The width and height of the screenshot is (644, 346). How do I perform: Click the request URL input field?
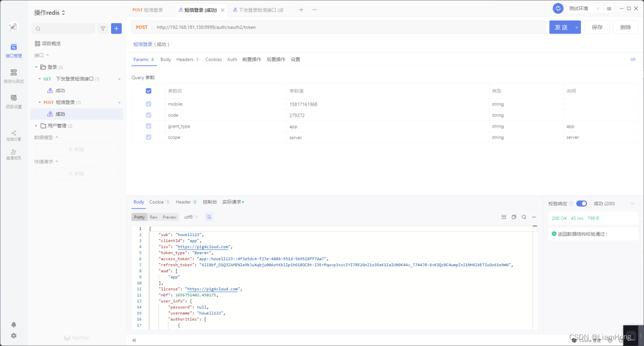348,27
